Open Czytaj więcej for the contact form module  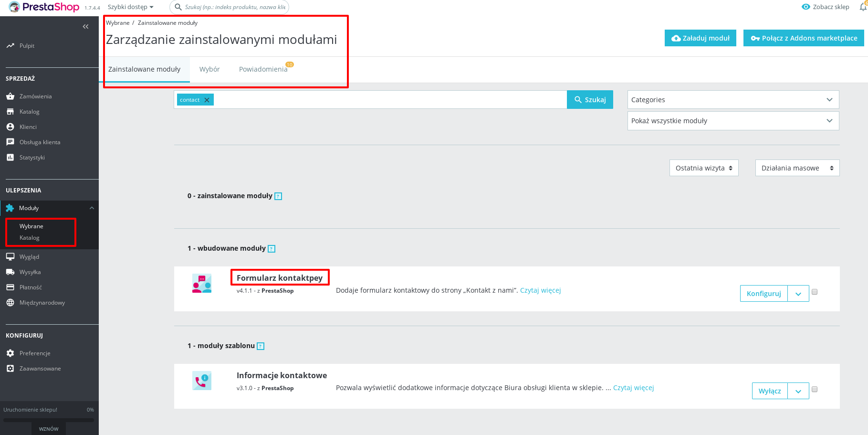pos(541,290)
